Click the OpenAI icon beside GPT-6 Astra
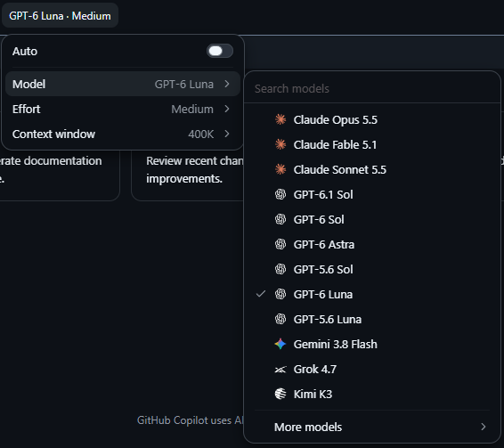Image resolution: width=504 pixels, height=448 pixels. point(280,244)
